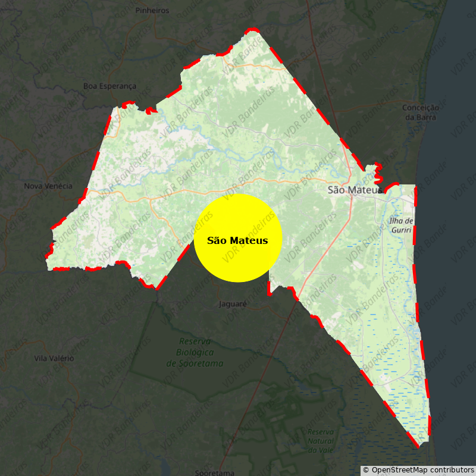Select the Conceição da Barra label
This screenshot has height=476, width=476.
click(421, 112)
